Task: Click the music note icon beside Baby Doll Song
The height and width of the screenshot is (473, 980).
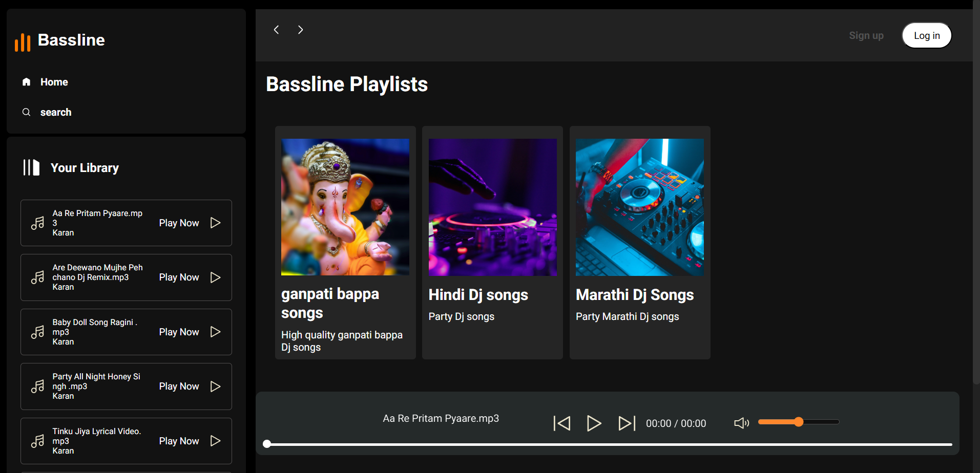Action: pyautogui.click(x=36, y=332)
